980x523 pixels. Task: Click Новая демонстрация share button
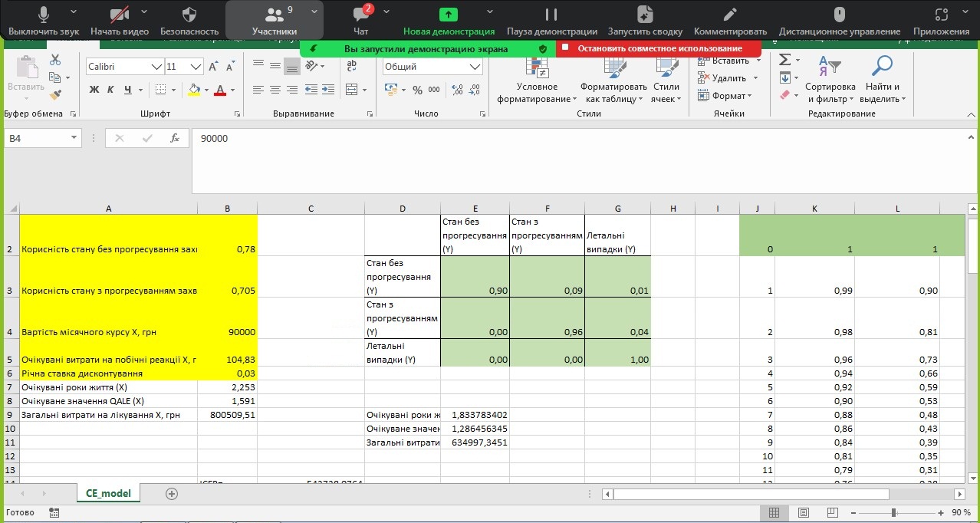tap(449, 21)
